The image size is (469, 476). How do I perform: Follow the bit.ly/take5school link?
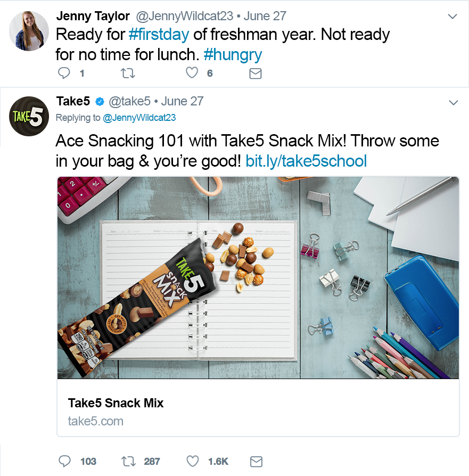tap(306, 161)
